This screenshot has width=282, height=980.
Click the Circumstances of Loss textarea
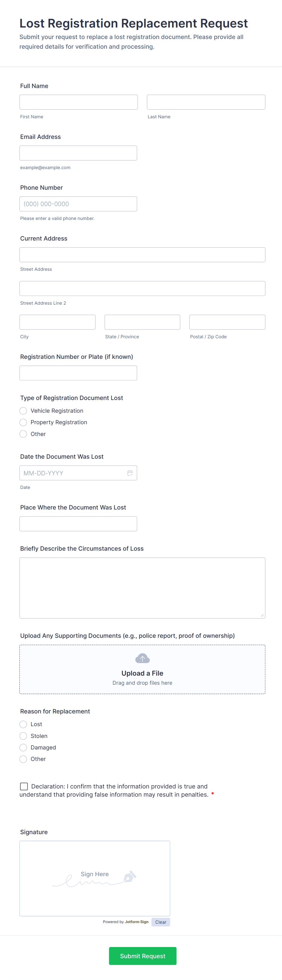[x=142, y=588]
